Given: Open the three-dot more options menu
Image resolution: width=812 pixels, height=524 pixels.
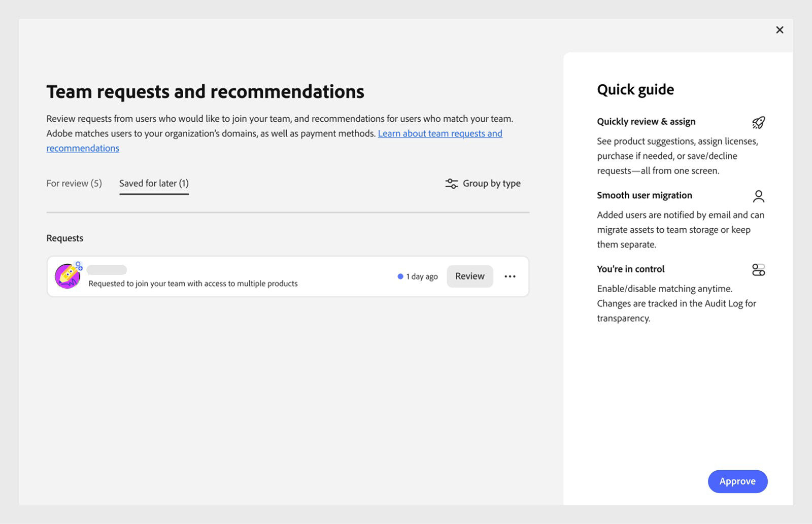Looking at the screenshot, I should (510, 276).
